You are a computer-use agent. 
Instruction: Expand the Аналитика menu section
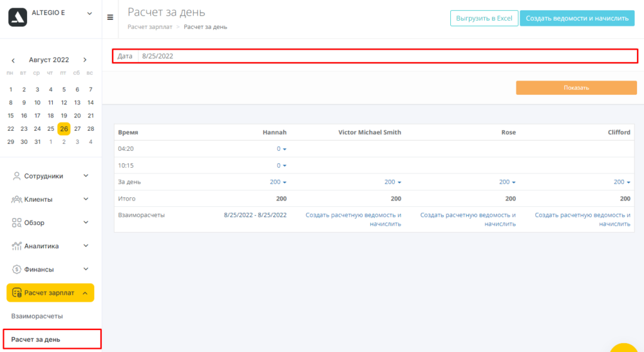tap(86, 246)
